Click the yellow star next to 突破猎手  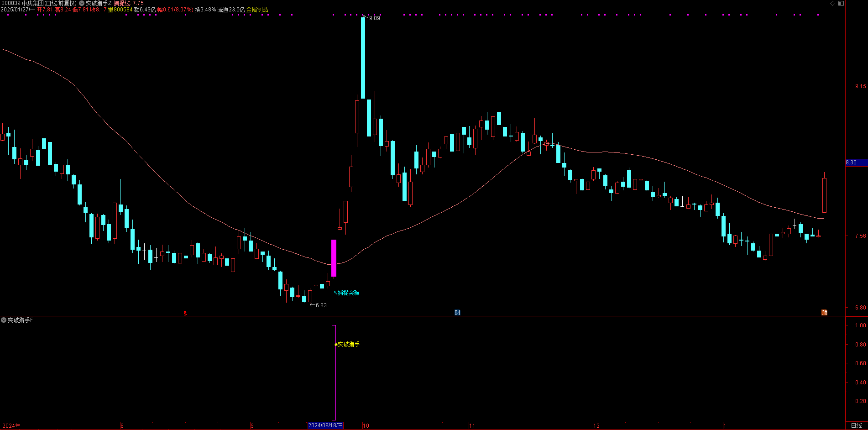click(336, 344)
